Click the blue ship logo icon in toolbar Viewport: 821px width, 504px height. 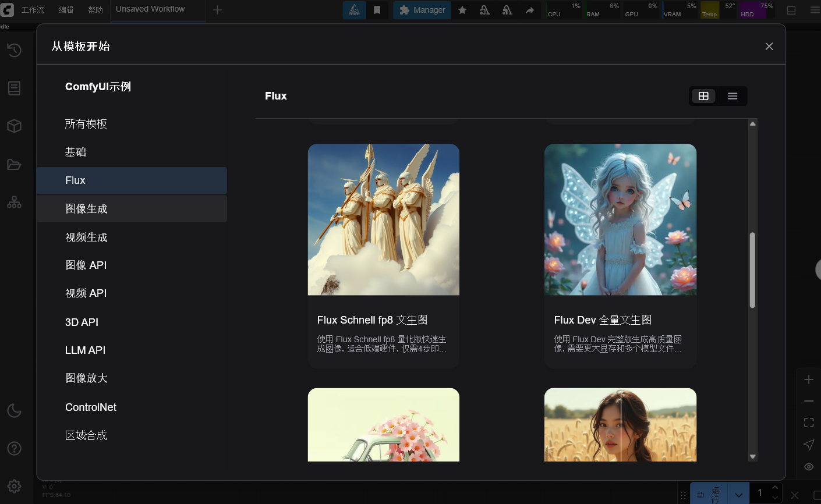pos(354,10)
